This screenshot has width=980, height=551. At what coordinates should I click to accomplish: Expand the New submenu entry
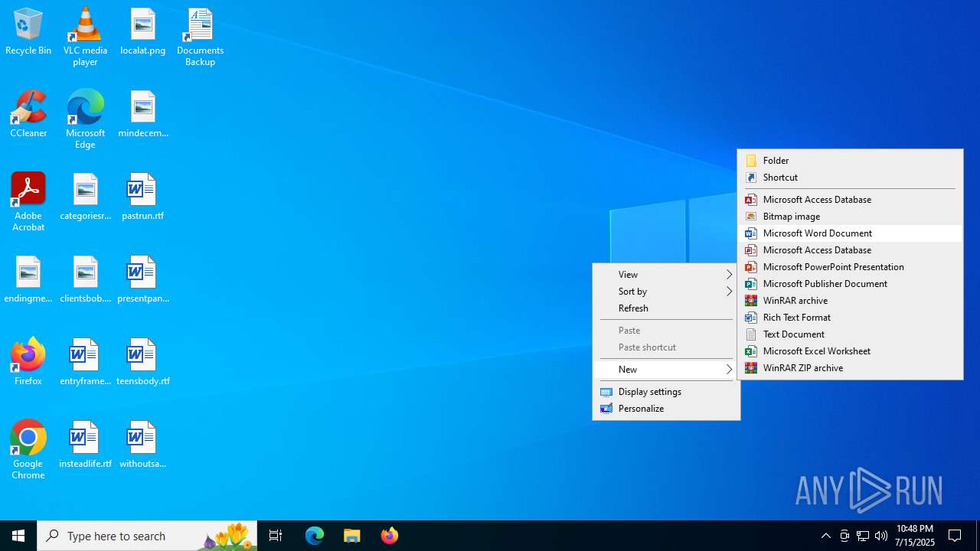[x=666, y=370]
